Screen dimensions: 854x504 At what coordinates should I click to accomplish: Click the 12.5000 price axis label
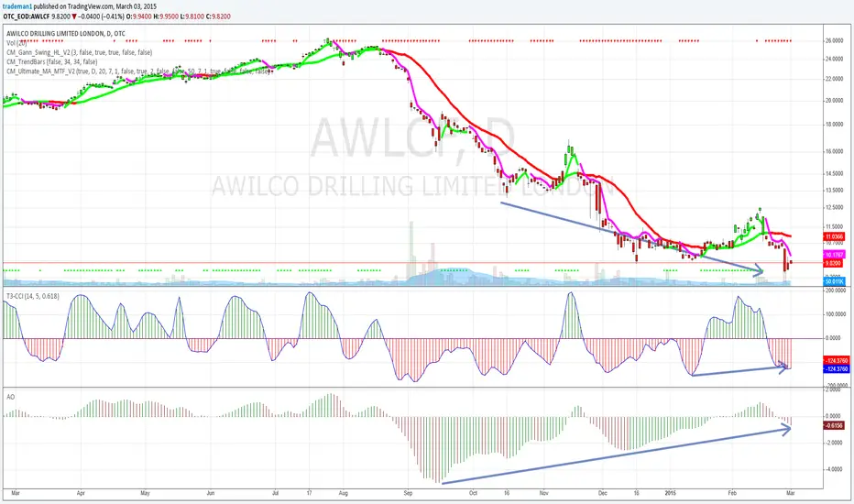pos(835,208)
